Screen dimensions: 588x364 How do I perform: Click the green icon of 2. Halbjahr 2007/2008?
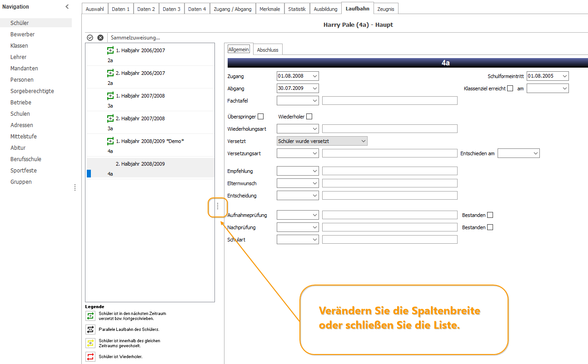pos(110,118)
